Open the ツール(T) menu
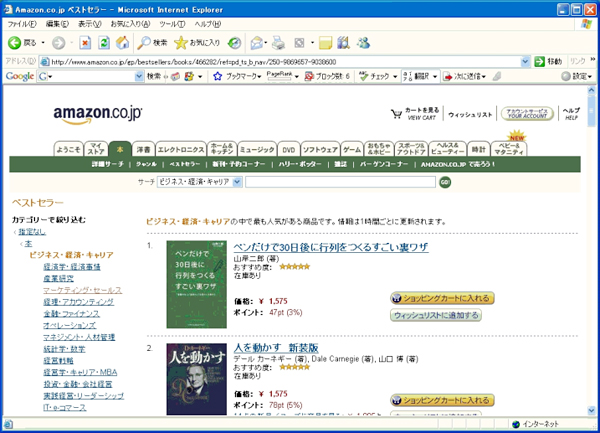Viewport: 600px width, 433px height. click(172, 24)
